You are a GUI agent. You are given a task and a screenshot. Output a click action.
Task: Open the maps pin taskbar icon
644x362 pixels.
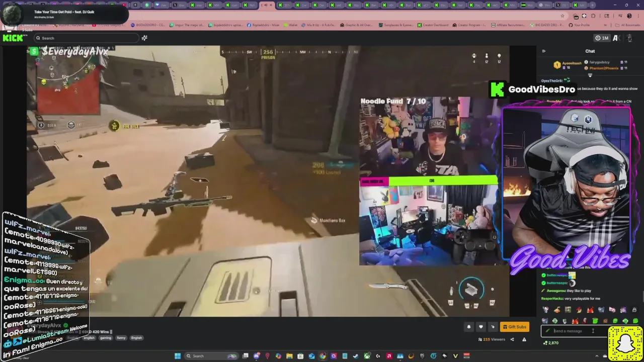[x=267, y=356]
